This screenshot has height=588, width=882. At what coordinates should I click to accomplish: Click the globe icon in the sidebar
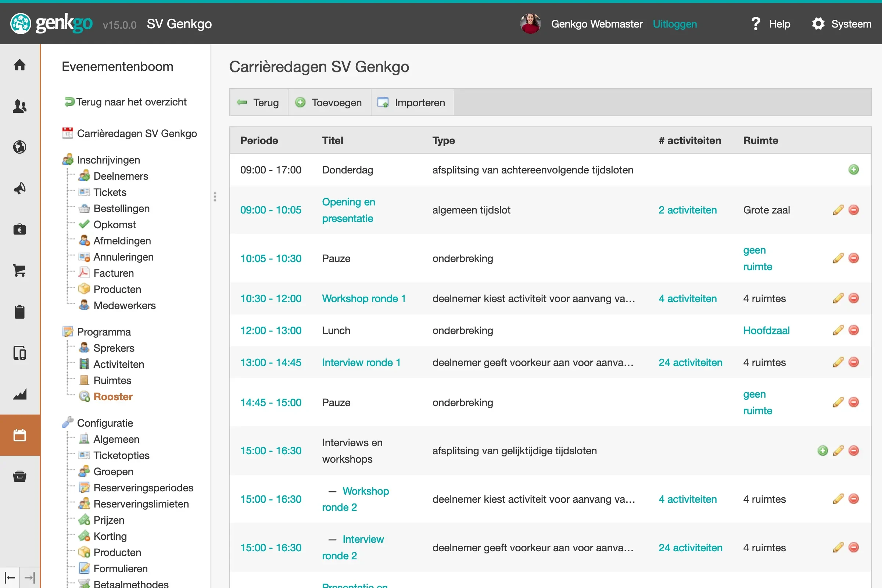pyautogui.click(x=19, y=147)
